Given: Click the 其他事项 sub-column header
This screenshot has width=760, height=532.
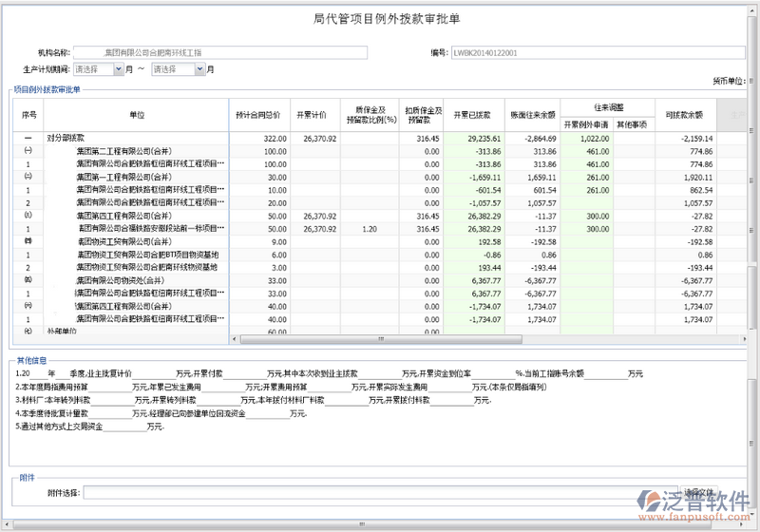Looking at the screenshot, I should point(632,123).
